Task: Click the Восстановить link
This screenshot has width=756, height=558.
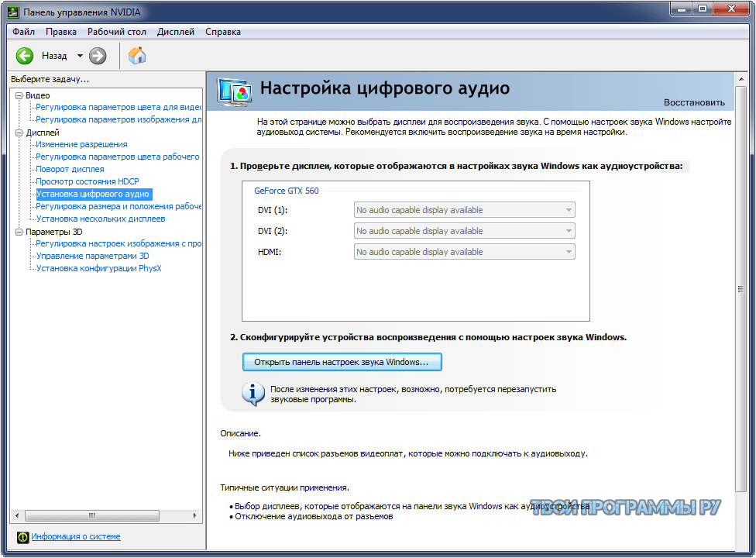Action: pos(694,102)
